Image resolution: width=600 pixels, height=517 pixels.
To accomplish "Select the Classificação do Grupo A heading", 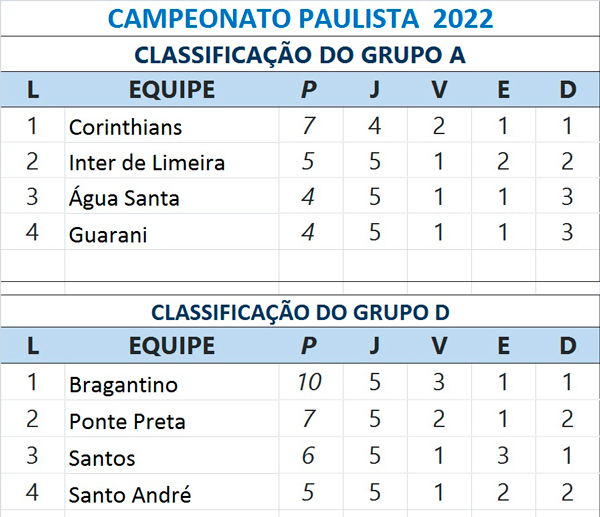I will click(x=300, y=55).
